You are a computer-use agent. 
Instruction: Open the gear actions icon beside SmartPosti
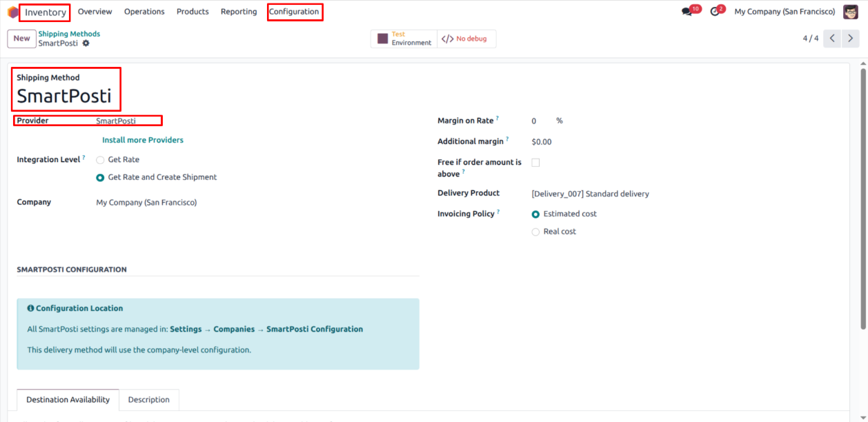pyautogui.click(x=86, y=43)
